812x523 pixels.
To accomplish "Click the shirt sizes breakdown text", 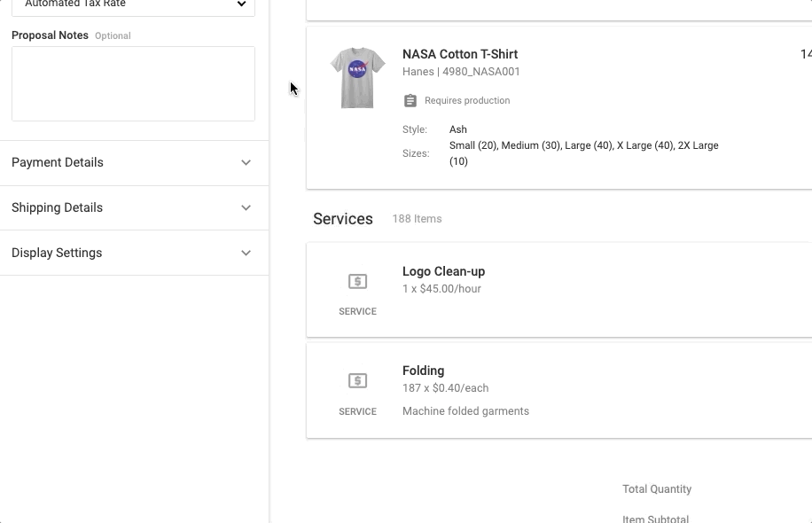I will (x=583, y=152).
